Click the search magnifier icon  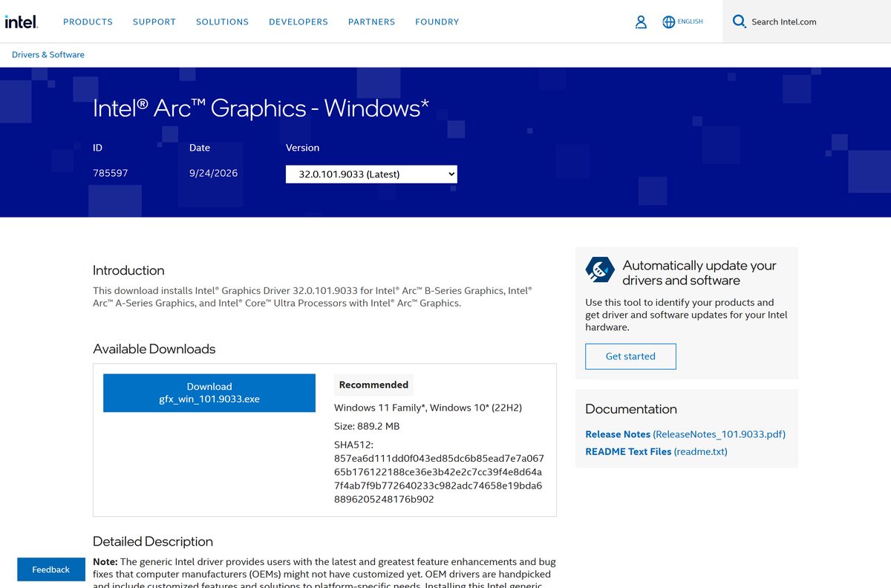tap(739, 22)
